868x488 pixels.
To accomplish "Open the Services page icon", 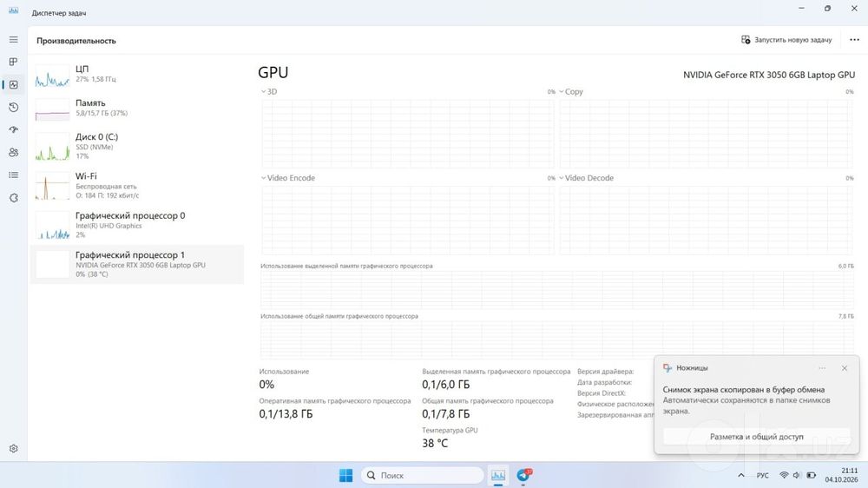I will pos(13,198).
